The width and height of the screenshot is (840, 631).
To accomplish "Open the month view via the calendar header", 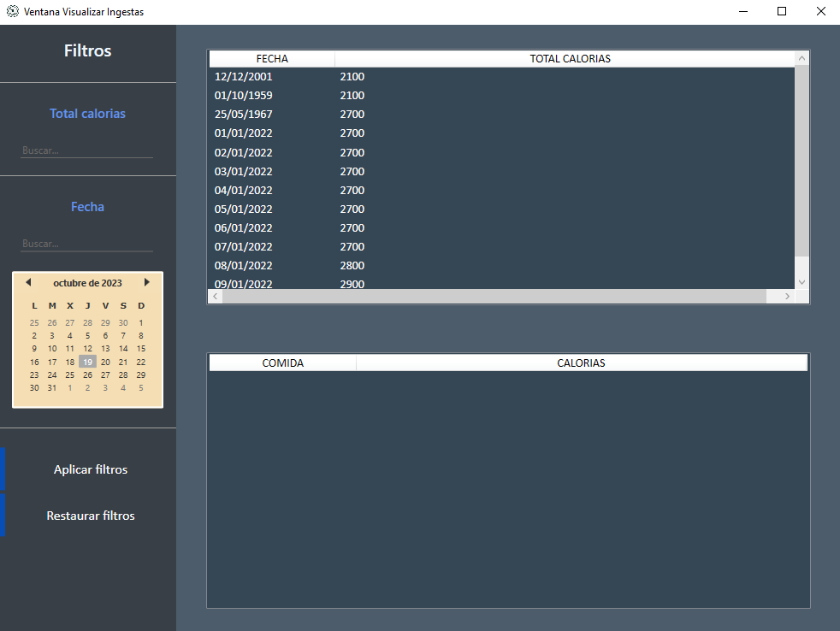I will (x=87, y=282).
